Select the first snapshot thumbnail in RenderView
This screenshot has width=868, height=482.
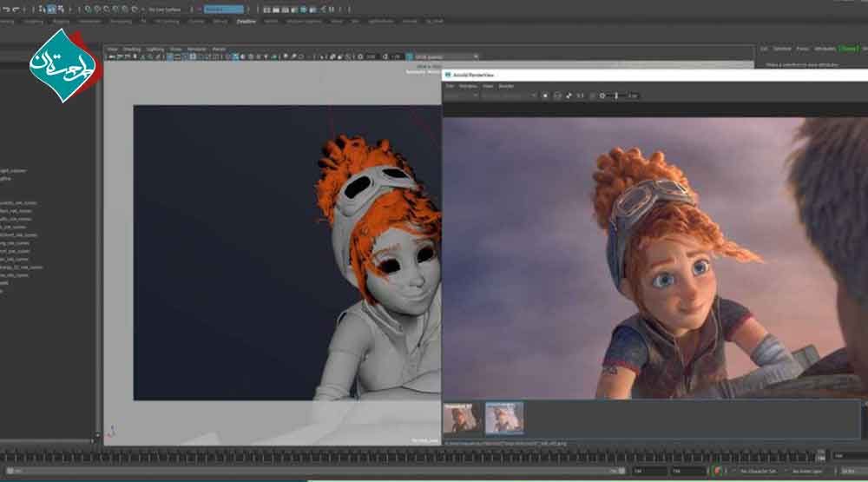pyautogui.click(x=463, y=418)
